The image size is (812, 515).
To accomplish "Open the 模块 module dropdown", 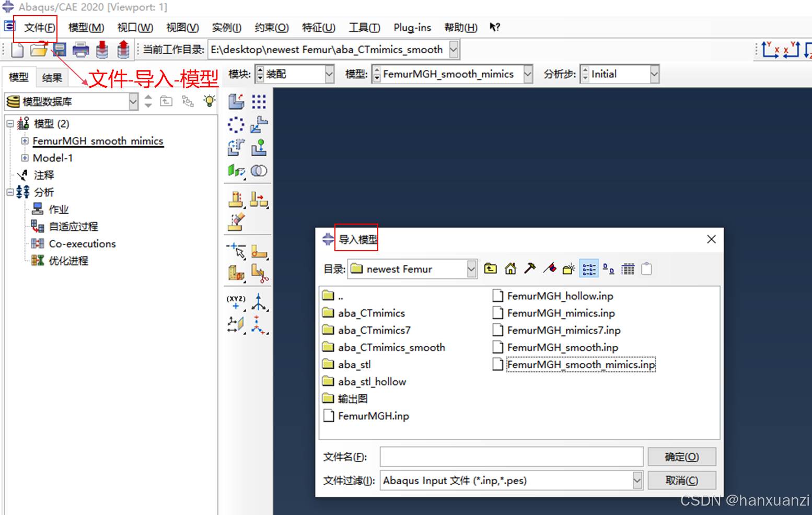I will pos(329,74).
